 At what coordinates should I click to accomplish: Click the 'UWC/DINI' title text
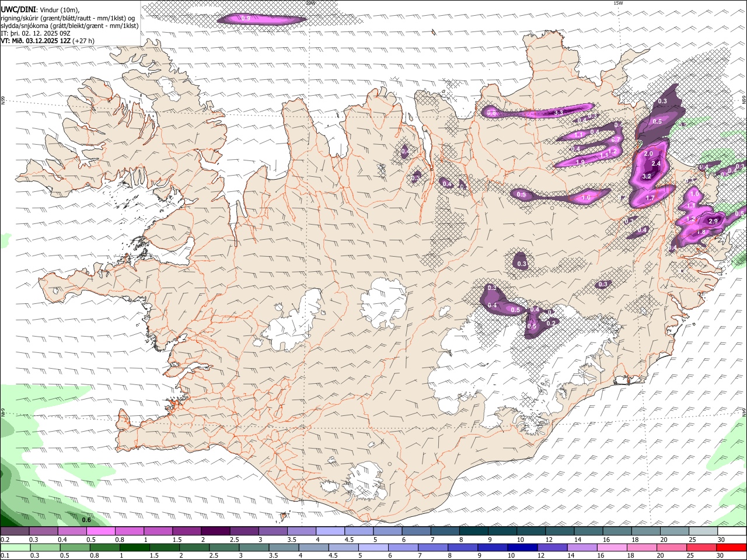[18, 9]
